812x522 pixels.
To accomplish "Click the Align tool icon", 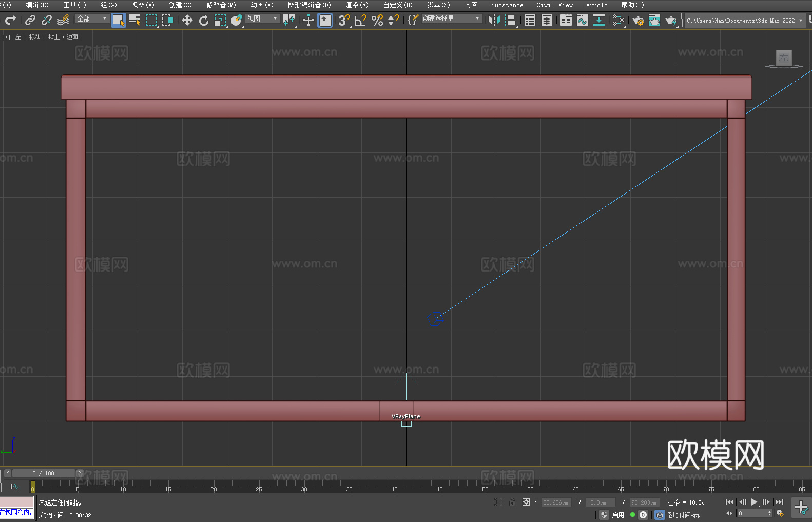I will tap(511, 20).
